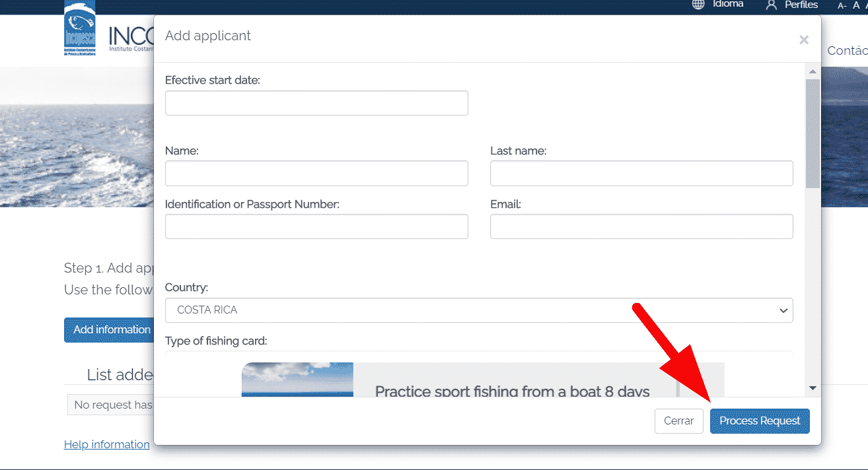Click the Add applicant dialog title
The width and height of the screenshot is (868, 470).
208,36
